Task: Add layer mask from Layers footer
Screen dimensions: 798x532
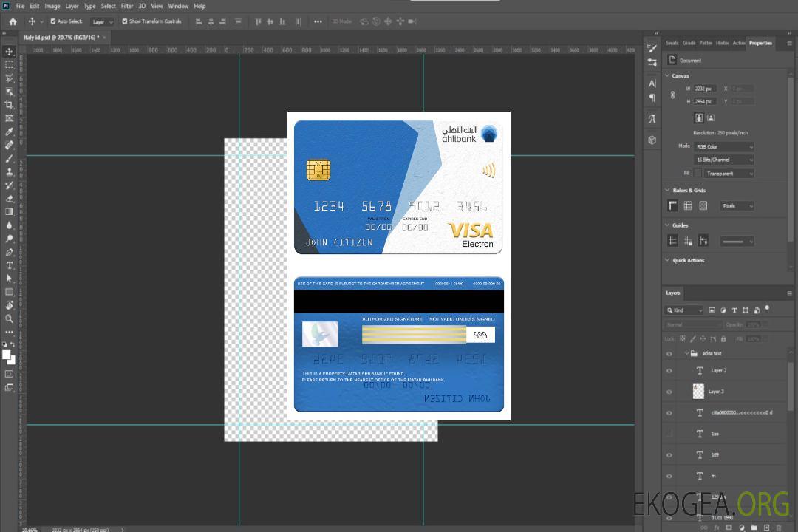Action: [x=729, y=528]
